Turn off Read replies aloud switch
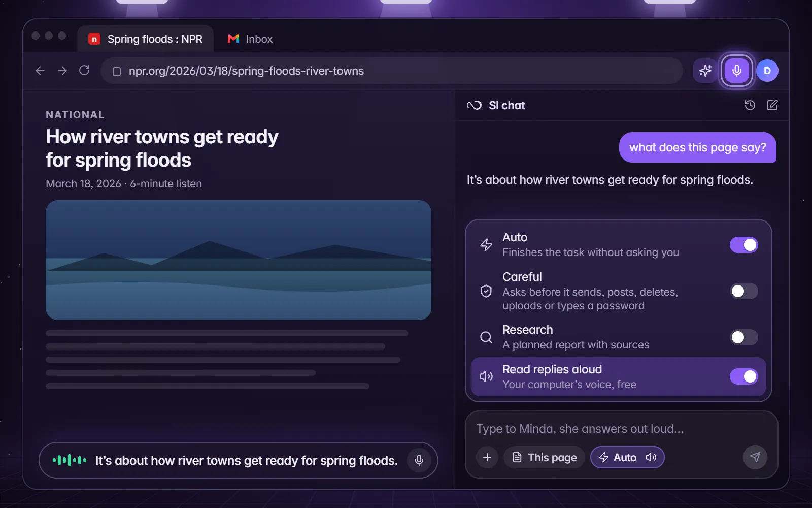 pos(744,376)
